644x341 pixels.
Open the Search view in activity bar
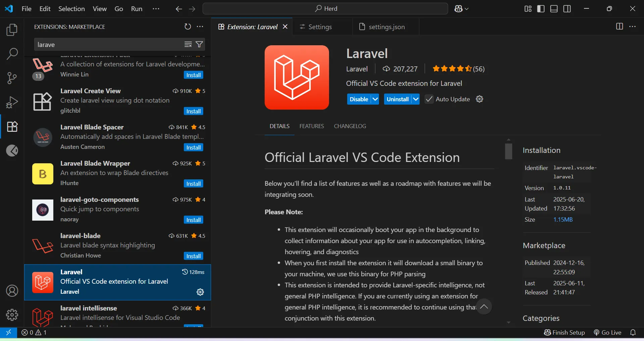[x=12, y=54]
